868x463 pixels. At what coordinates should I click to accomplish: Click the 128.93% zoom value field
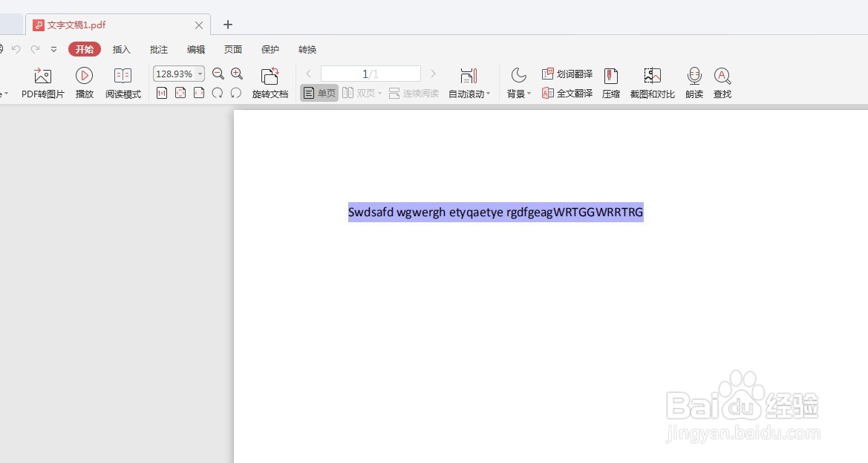174,74
